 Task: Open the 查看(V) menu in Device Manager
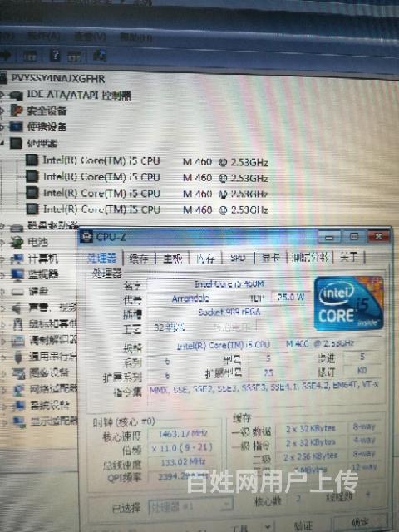(x=90, y=37)
